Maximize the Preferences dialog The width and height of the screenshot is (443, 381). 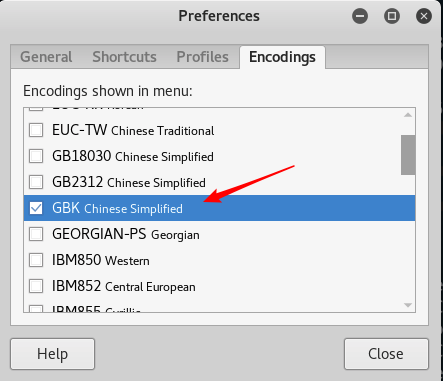click(392, 16)
